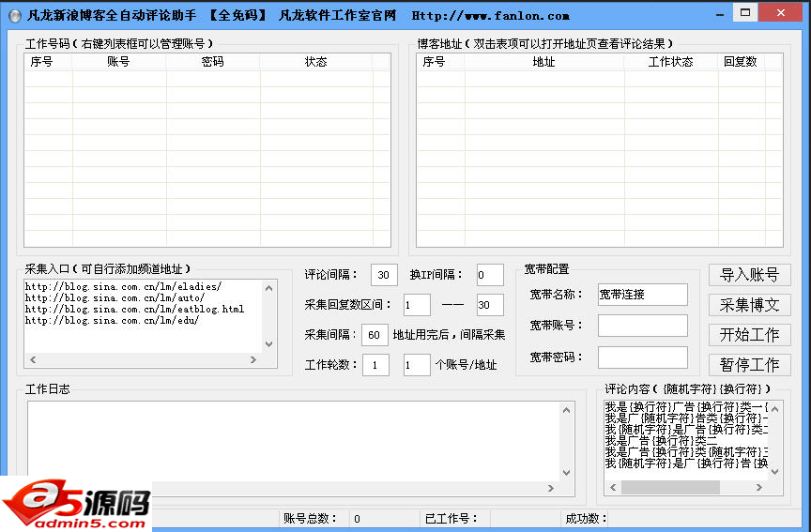This screenshot has width=811, height=532.
Task: Click 账号总数 value in status bar
Action: click(357, 519)
